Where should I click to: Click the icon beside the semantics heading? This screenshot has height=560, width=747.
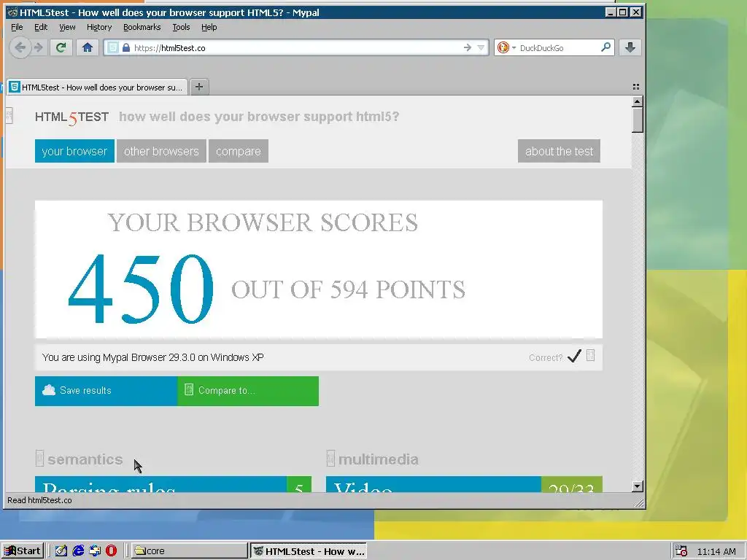(39, 459)
